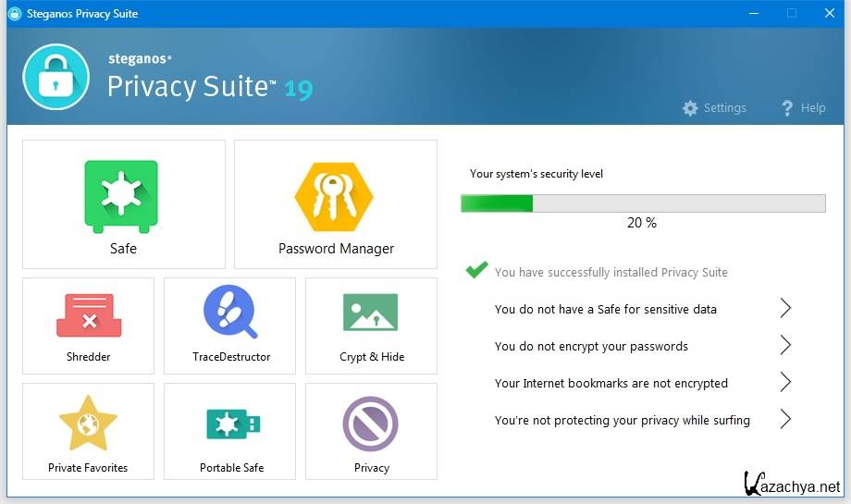
Task: Select 'Your Internet bookmarks are not encrypted' text
Action: (610, 384)
